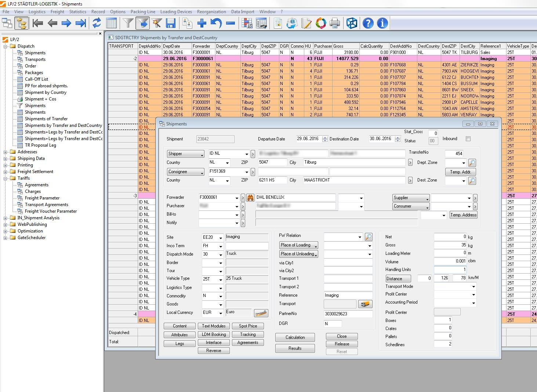This screenshot has width=537, height=392.
Task: Click the Gross weight input field
Action: click(x=450, y=245)
